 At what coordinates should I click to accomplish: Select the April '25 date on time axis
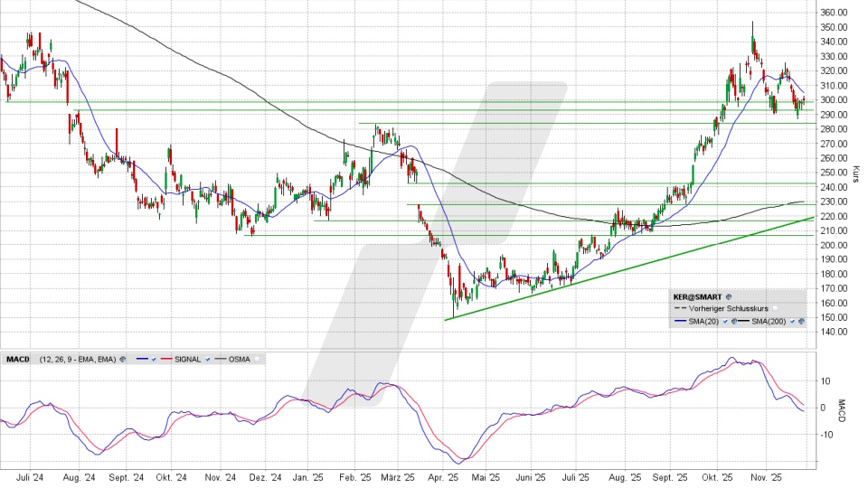pos(440,477)
